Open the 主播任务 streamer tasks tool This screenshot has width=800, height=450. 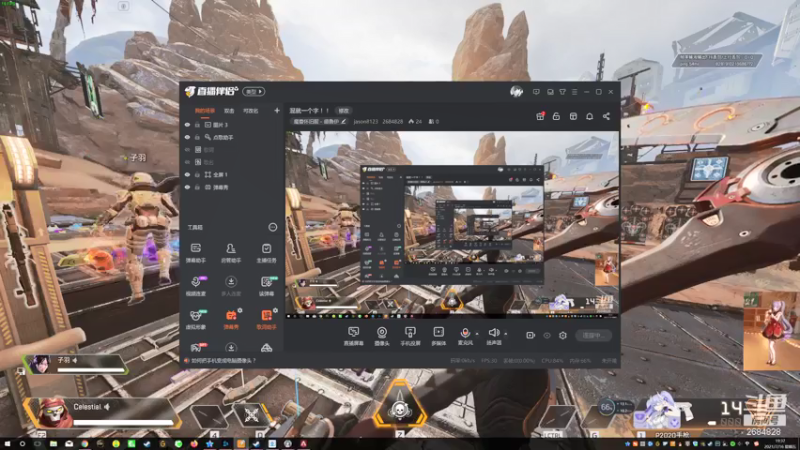point(266,253)
